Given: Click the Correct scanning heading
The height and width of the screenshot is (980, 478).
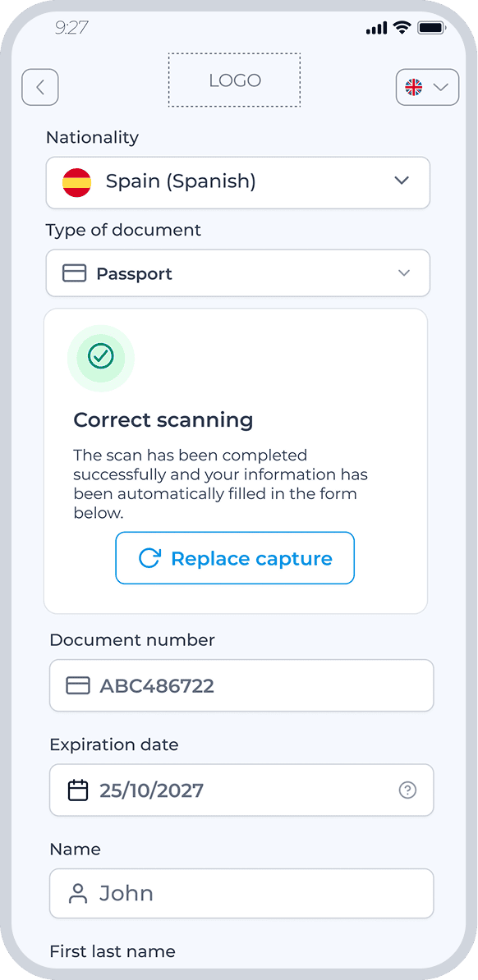Looking at the screenshot, I should [163, 420].
